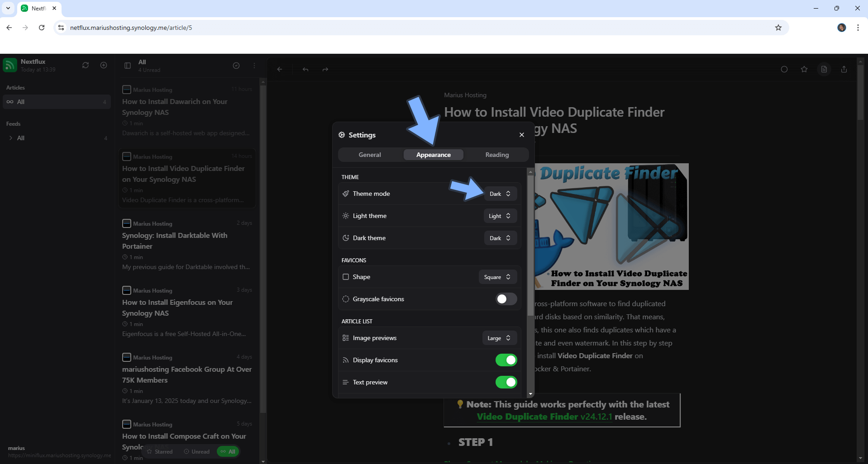868x464 pixels.
Task: Click the Marius Hosting source above article title
Action: pos(465,95)
